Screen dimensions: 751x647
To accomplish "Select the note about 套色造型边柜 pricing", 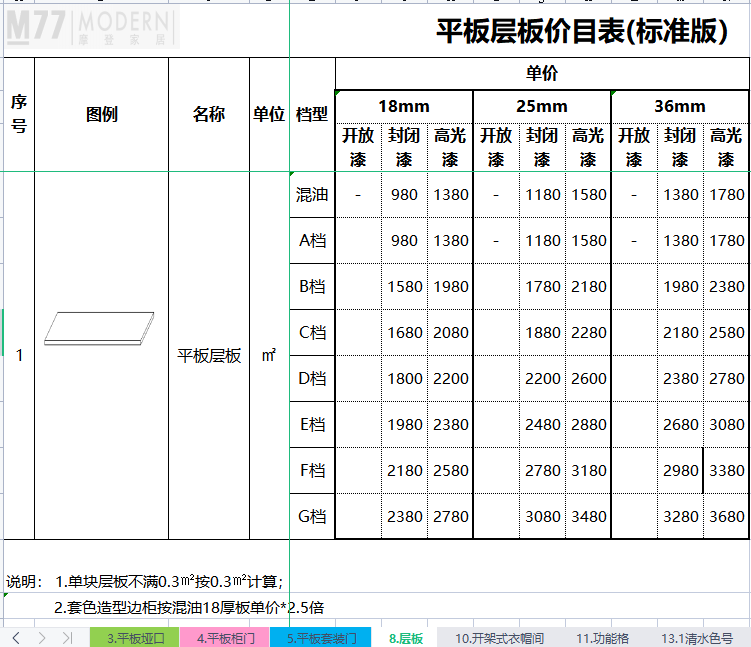I will (189, 607).
